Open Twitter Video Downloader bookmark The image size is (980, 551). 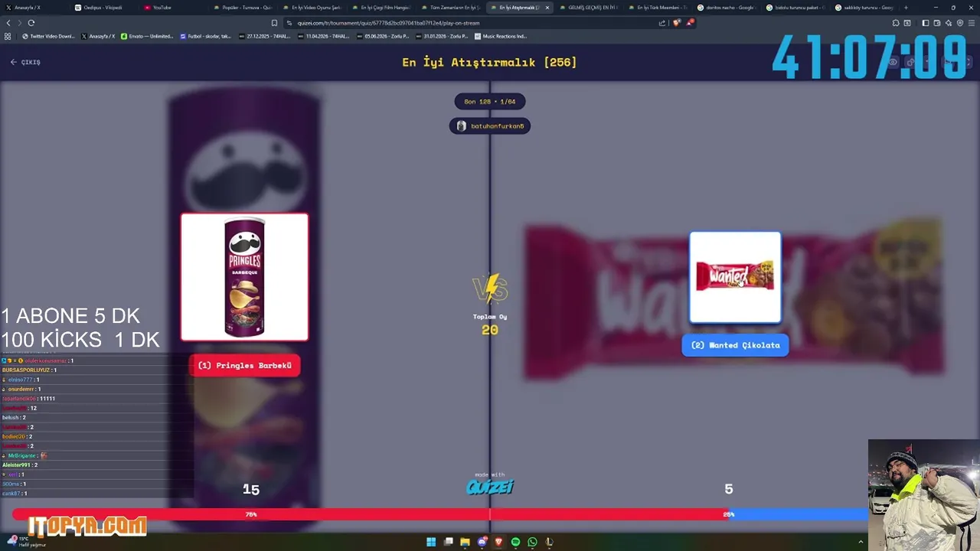tap(48, 36)
